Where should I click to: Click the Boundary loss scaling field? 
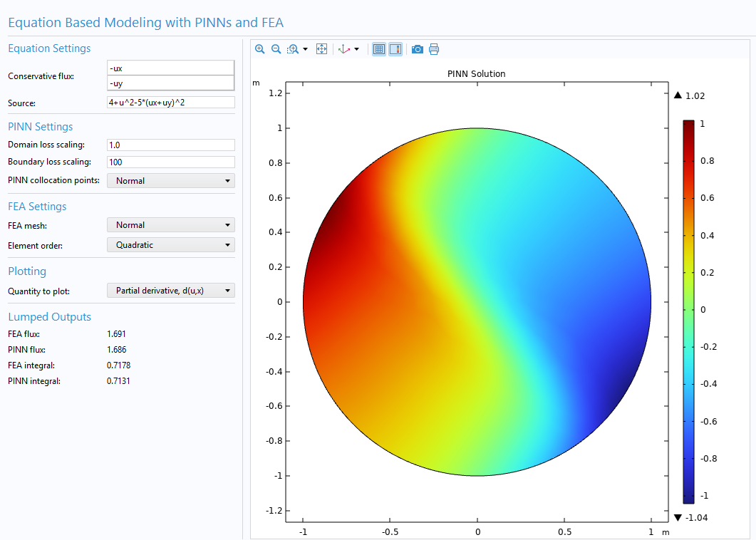(x=170, y=162)
